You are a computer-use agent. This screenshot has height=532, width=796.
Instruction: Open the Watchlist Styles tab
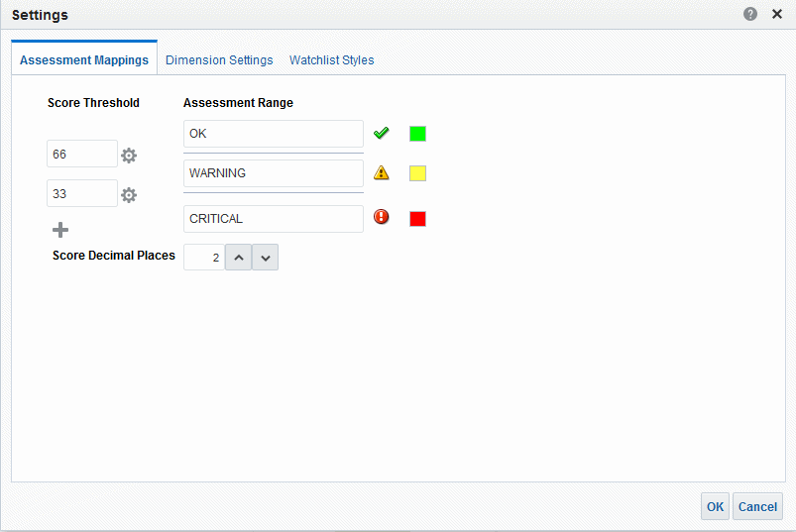coord(332,60)
